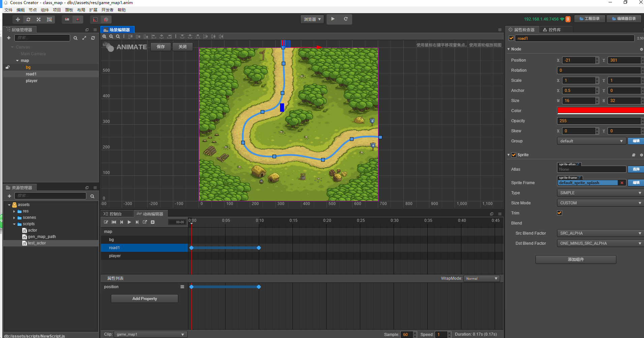The height and width of the screenshot is (338, 644).
Task: Open the red Color swatch
Action: [601, 110]
